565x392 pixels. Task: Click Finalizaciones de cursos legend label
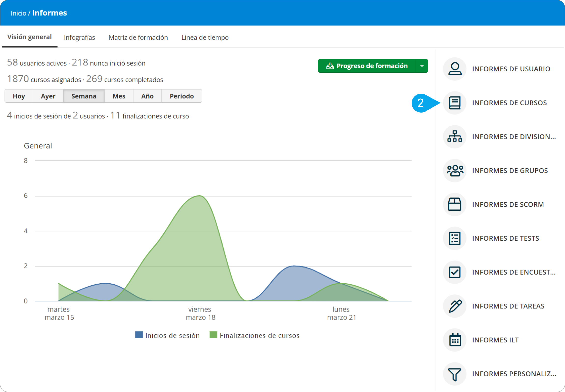pos(259,336)
